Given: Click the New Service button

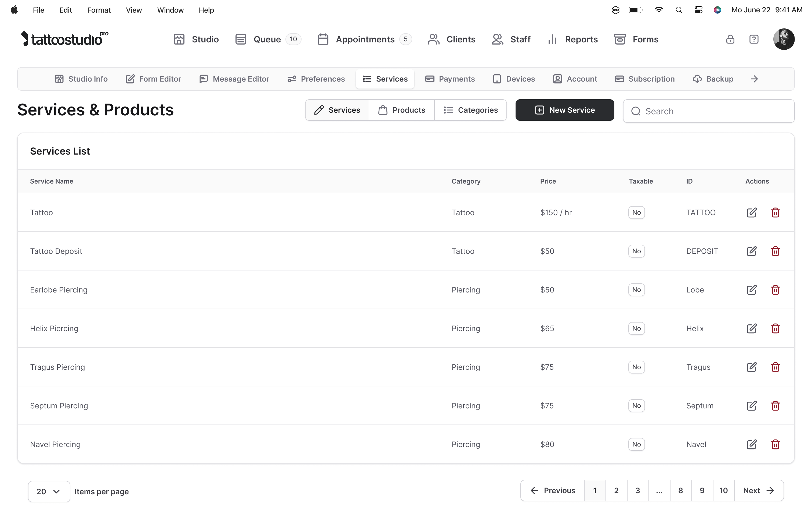Looking at the screenshot, I should pyautogui.click(x=565, y=110).
